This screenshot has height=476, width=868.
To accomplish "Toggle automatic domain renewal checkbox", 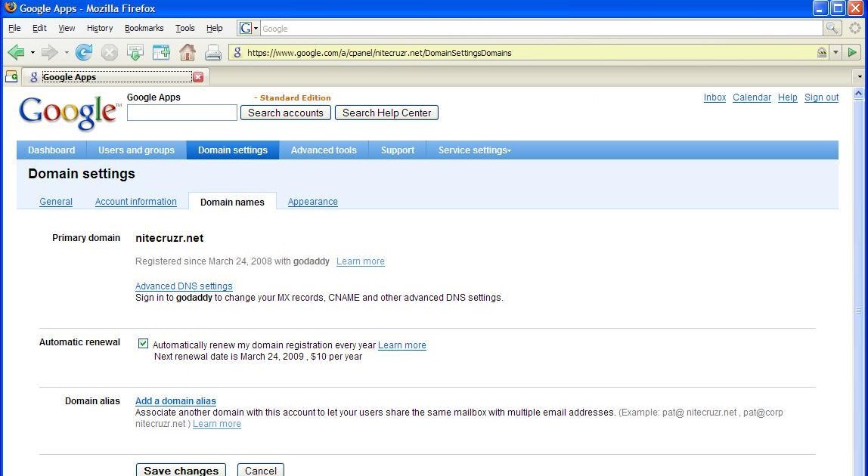I will tap(143, 344).
